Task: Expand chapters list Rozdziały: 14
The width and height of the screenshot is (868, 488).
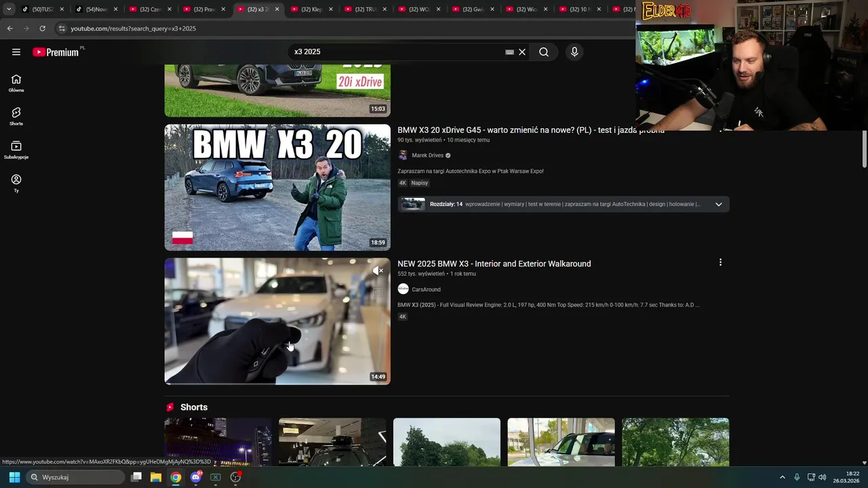Action: tap(719, 204)
